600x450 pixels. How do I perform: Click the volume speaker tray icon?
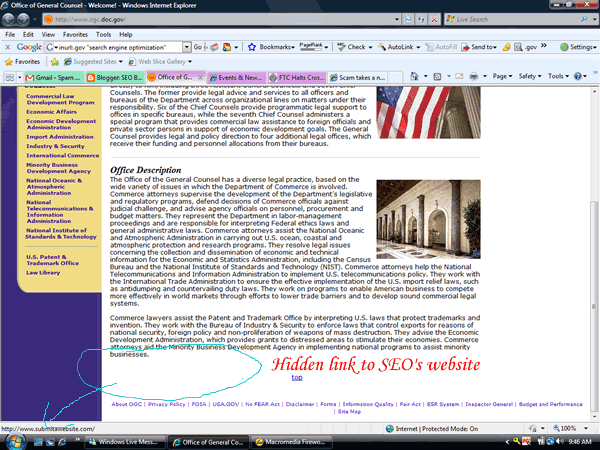[560, 442]
